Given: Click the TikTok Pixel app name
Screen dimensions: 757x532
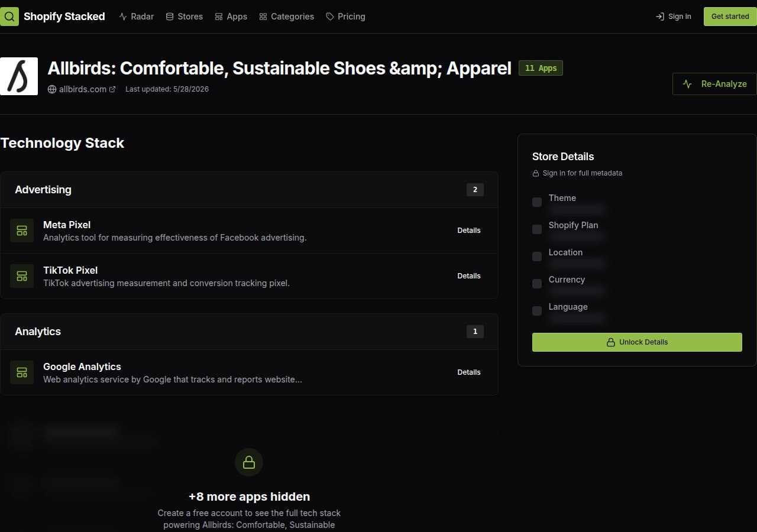Looking at the screenshot, I should 70,270.
